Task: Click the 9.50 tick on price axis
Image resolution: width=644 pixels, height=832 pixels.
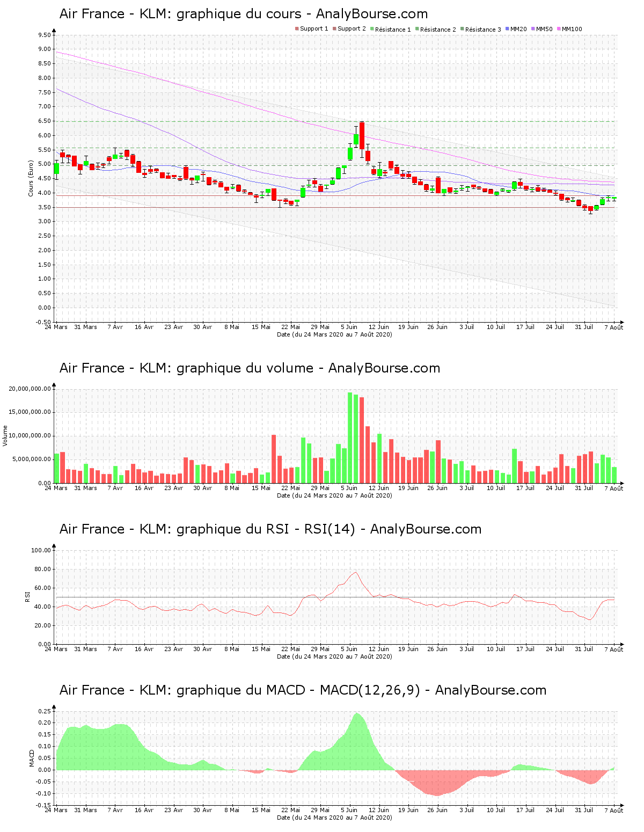Action: coord(45,35)
